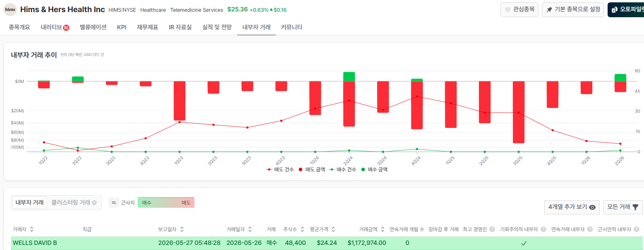Click help icon next to 기회주의적 내부자

pyautogui.click(x=543, y=229)
